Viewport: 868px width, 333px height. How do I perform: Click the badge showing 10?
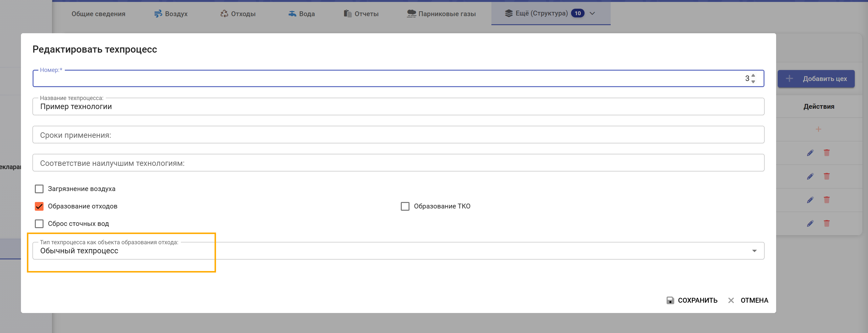[x=577, y=14]
